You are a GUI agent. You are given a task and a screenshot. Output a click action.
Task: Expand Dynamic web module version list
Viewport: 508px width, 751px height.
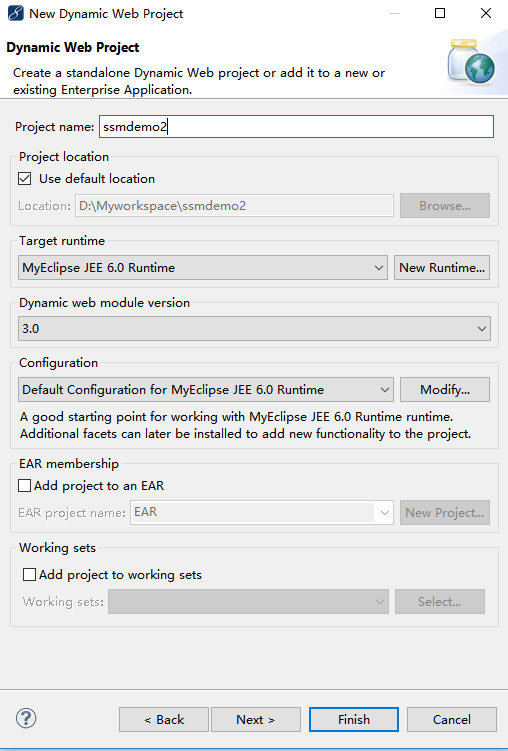(x=254, y=329)
